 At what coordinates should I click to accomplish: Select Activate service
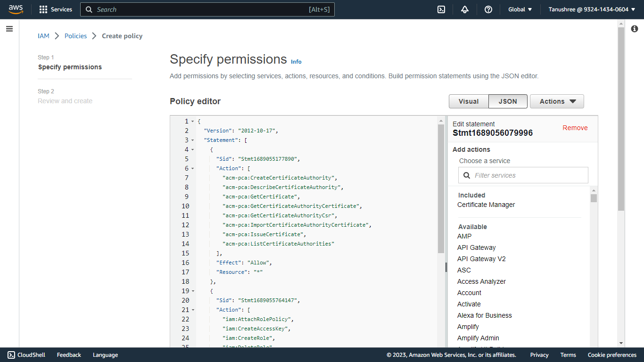[x=469, y=304]
